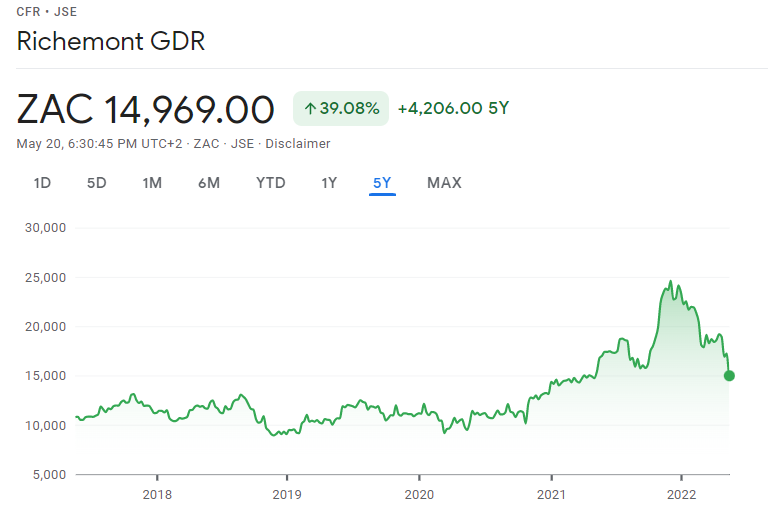
Task: Click the 2019 x-axis label
Action: (x=287, y=494)
